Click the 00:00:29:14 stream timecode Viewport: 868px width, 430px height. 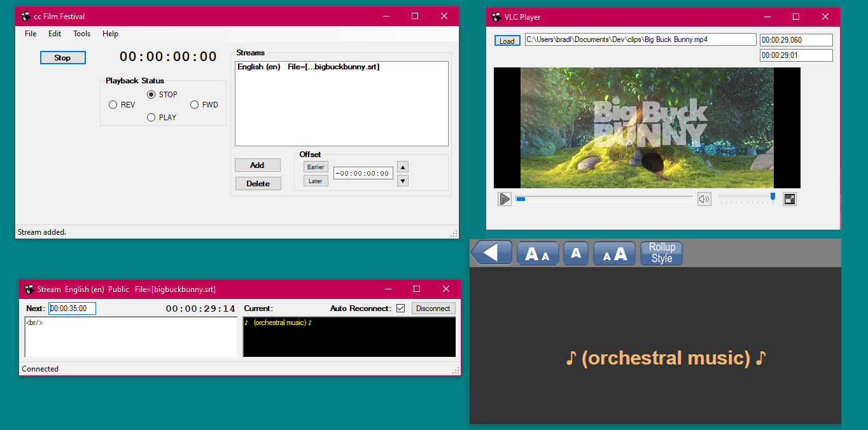pyautogui.click(x=200, y=309)
